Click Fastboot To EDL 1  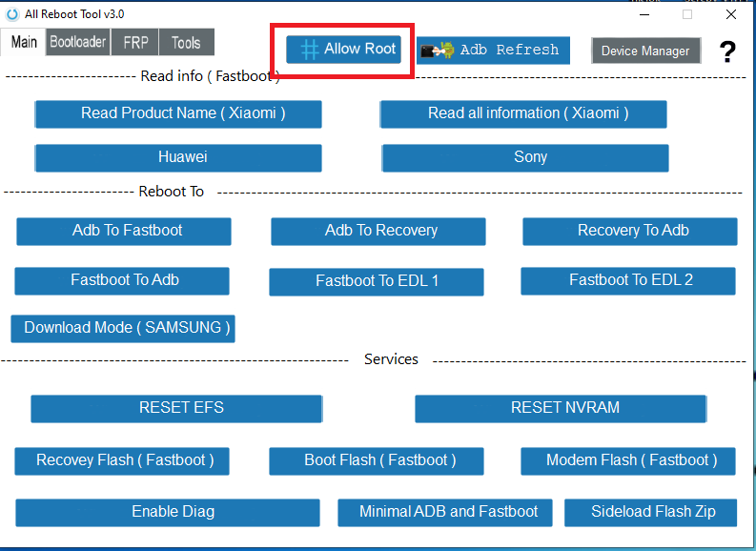coord(377,281)
